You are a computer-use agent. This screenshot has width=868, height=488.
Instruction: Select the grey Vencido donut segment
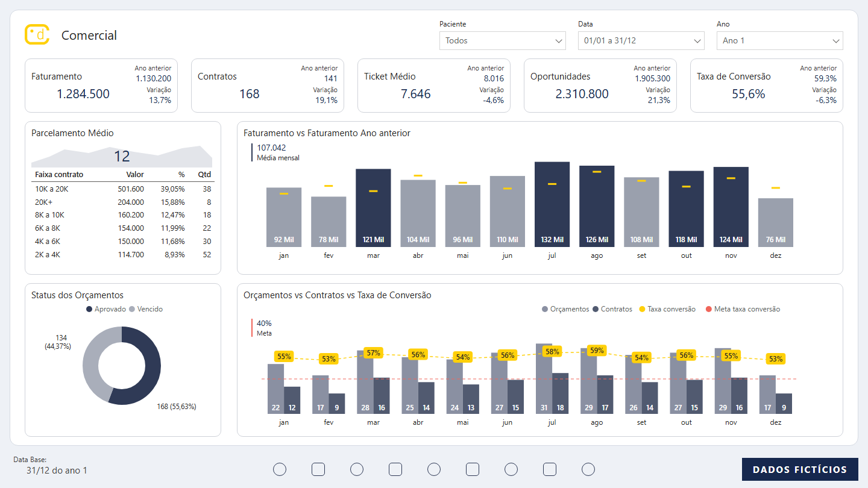[x=90, y=361]
